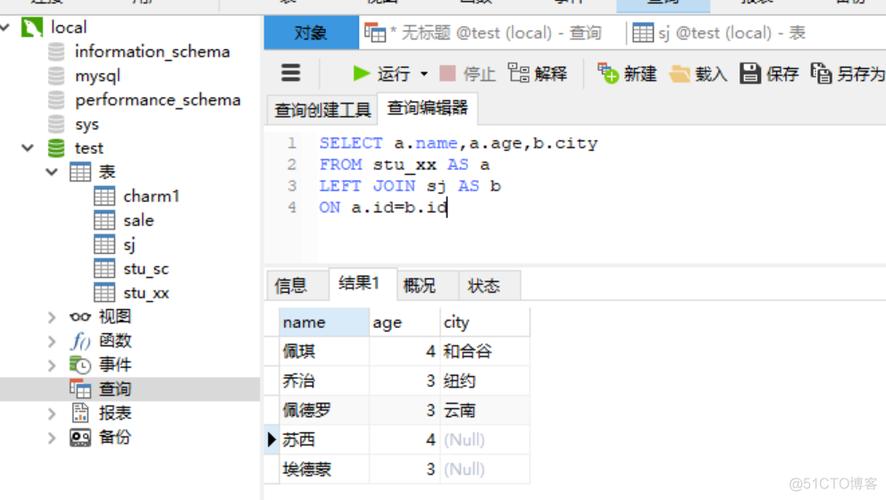
Task: Select the 佩德罗 name cell
Action: (324, 410)
